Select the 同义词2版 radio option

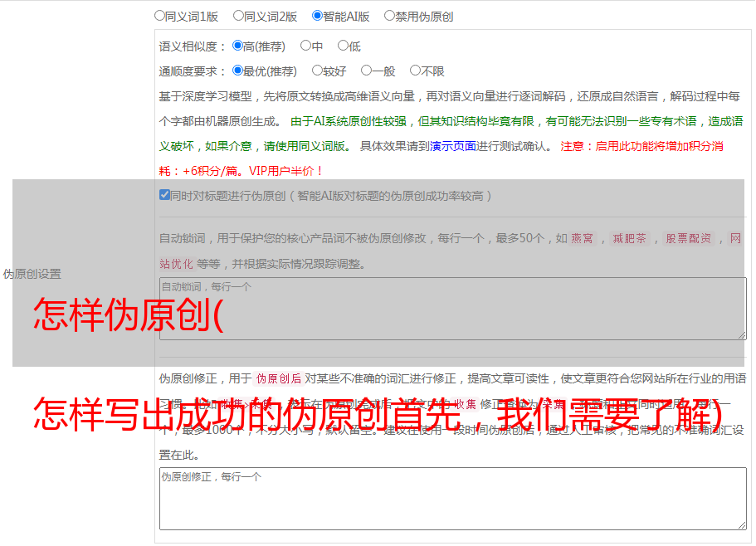point(238,16)
